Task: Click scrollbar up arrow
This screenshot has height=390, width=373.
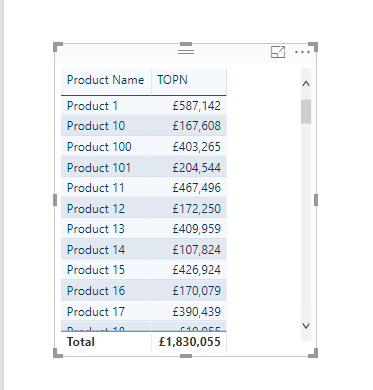Action: click(x=306, y=84)
